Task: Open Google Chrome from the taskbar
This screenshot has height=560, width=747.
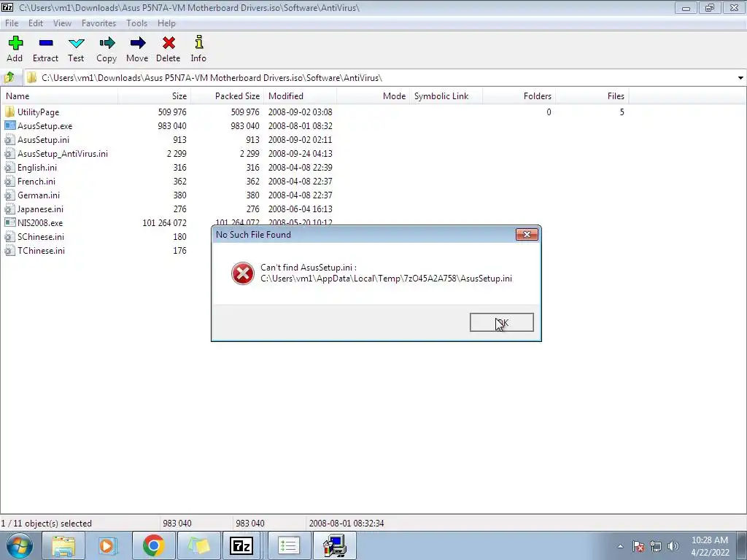Action: [x=153, y=545]
